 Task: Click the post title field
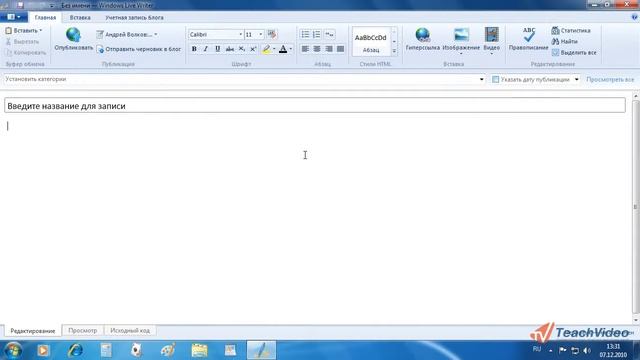pos(315,106)
